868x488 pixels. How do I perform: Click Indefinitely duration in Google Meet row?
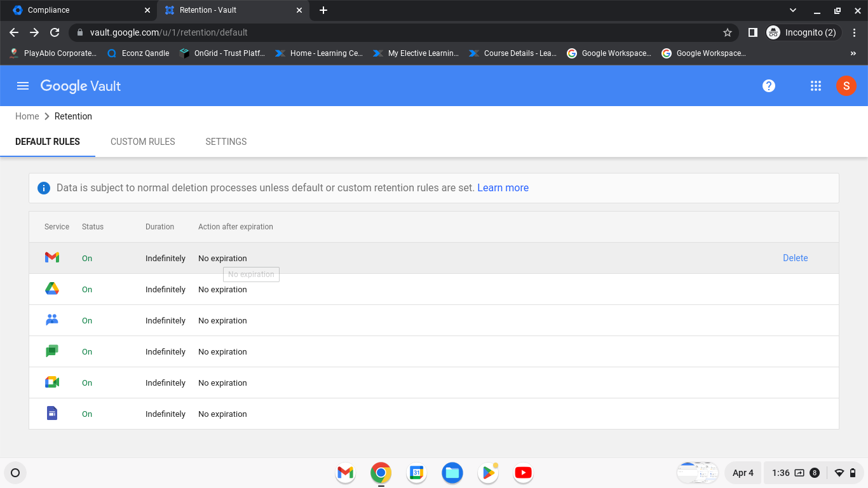click(165, 383)
